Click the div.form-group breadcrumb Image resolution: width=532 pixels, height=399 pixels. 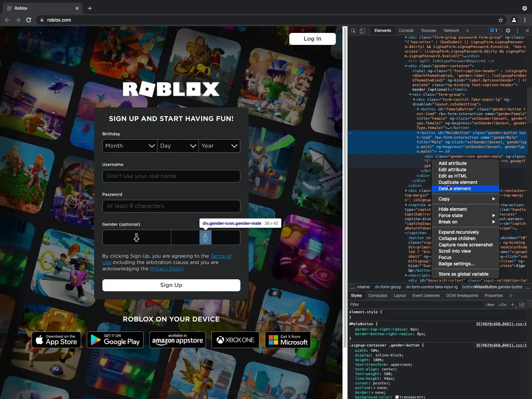tap(388, 287)
